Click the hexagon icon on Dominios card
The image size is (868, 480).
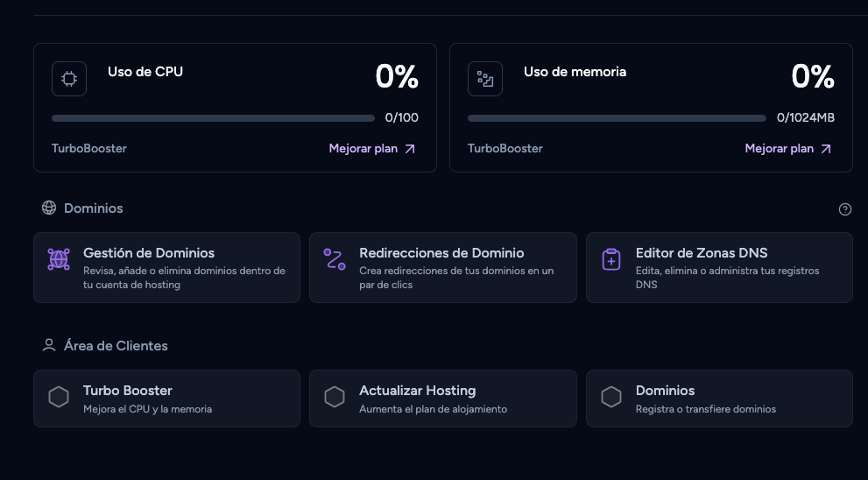point(611,397)
